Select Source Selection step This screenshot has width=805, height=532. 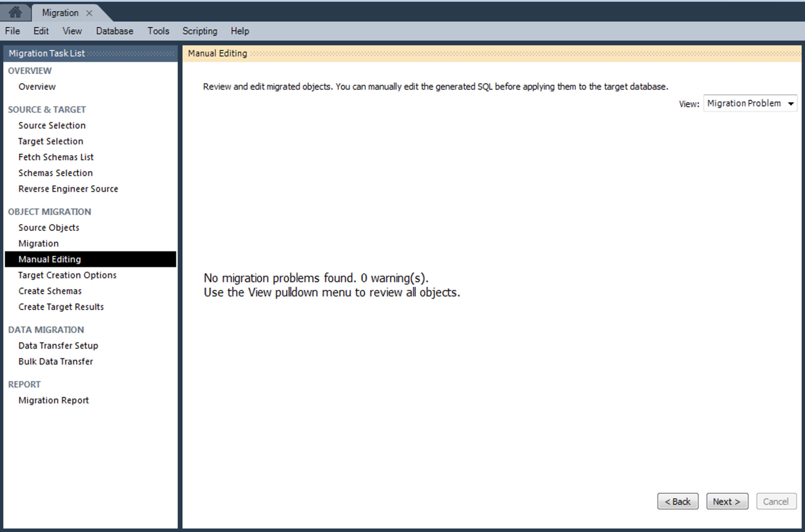point(52,125)
